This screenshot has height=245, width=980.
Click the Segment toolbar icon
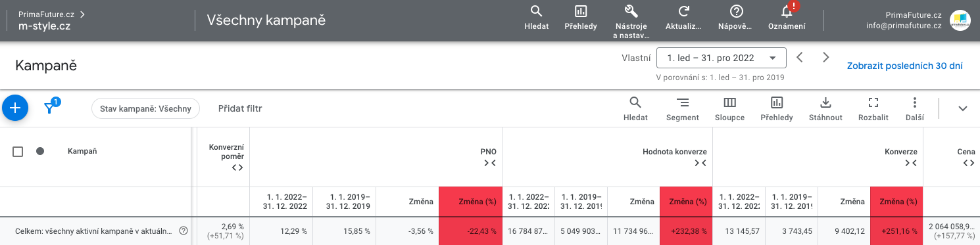coord(683,102)
